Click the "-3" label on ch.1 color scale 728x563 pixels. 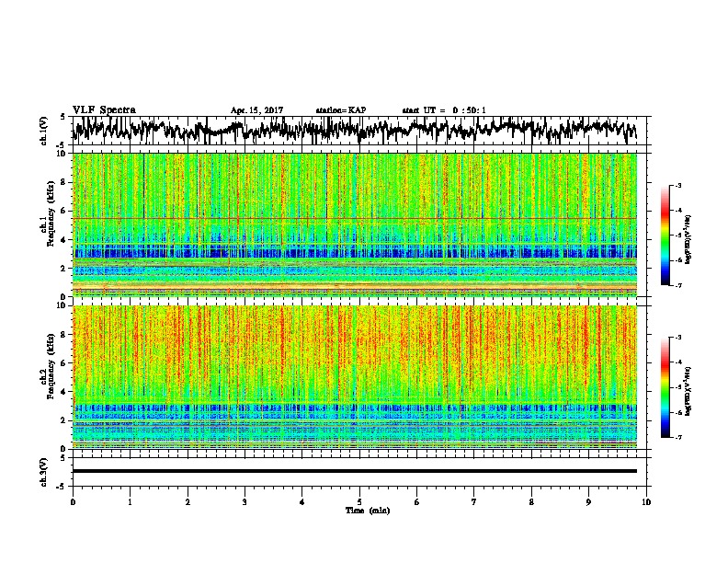(678, 185)
